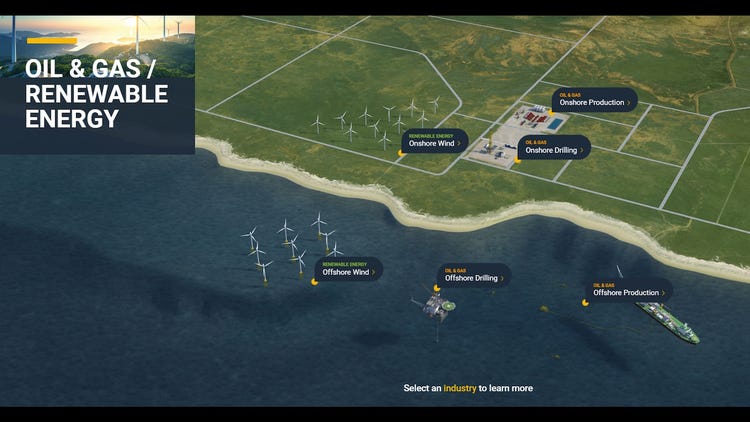
Task: Click the chevron on Offshore Wind
Action: [374, 272]
